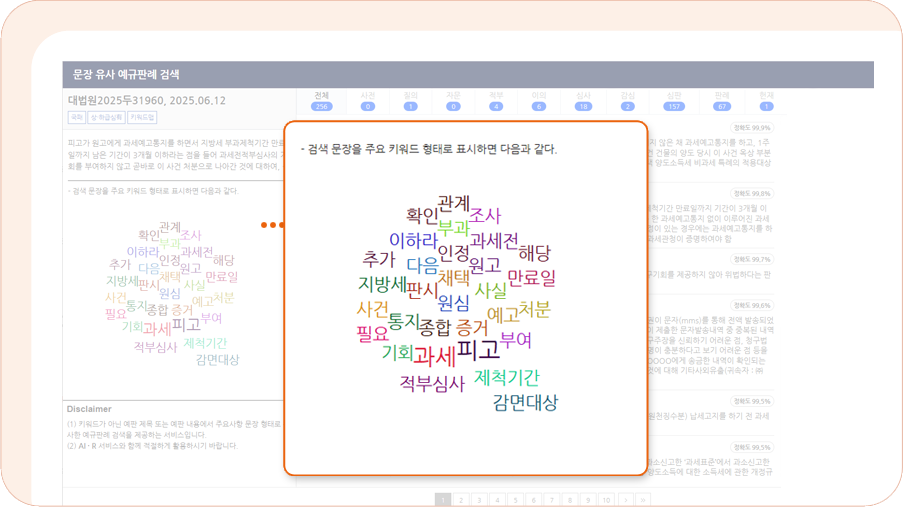Select the 전체 tab with 256 results
Screen dimensions: 903x507
click(x=321, y=100)
